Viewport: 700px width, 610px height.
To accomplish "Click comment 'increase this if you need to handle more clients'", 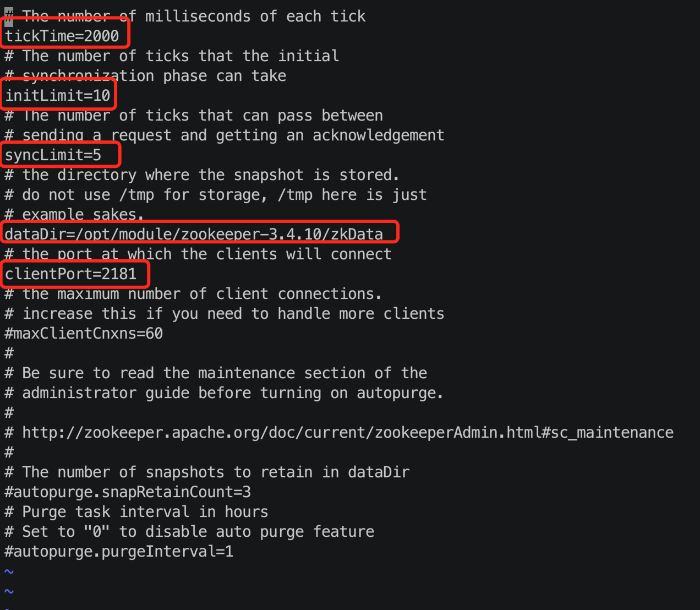I will point(225,314).
